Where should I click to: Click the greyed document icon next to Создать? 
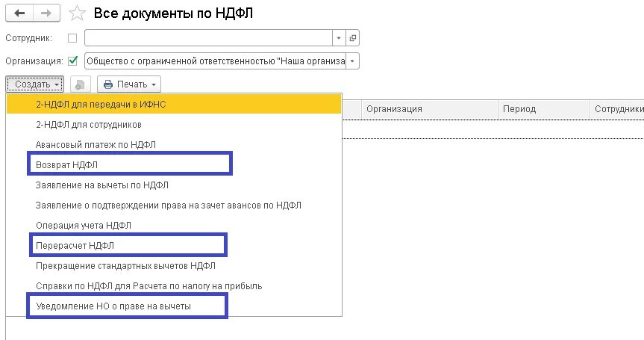point(81,84)
